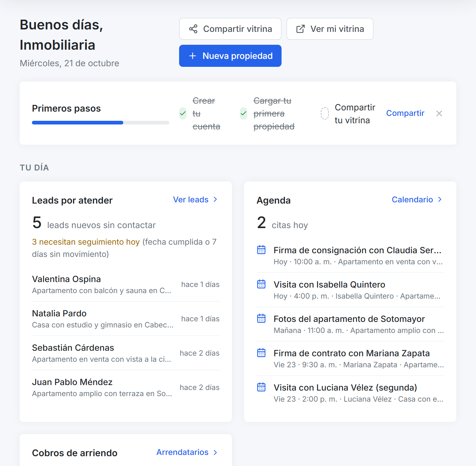476x466 pixels.
Task: Click the Primeros pasos progress bar
Action: pos(101,123)
